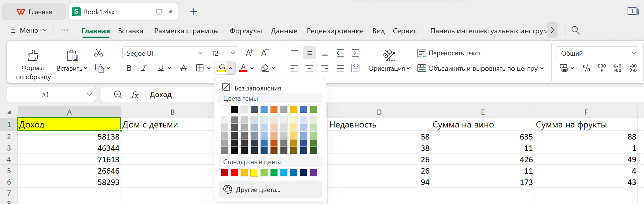Screen dimensions: 644x204
Task: Switch to the Вставка tab
Action: click(x=130, y=31)
